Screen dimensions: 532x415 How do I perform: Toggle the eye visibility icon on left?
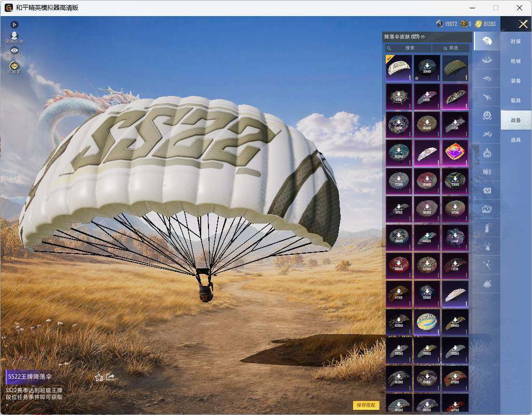point(14,50)
